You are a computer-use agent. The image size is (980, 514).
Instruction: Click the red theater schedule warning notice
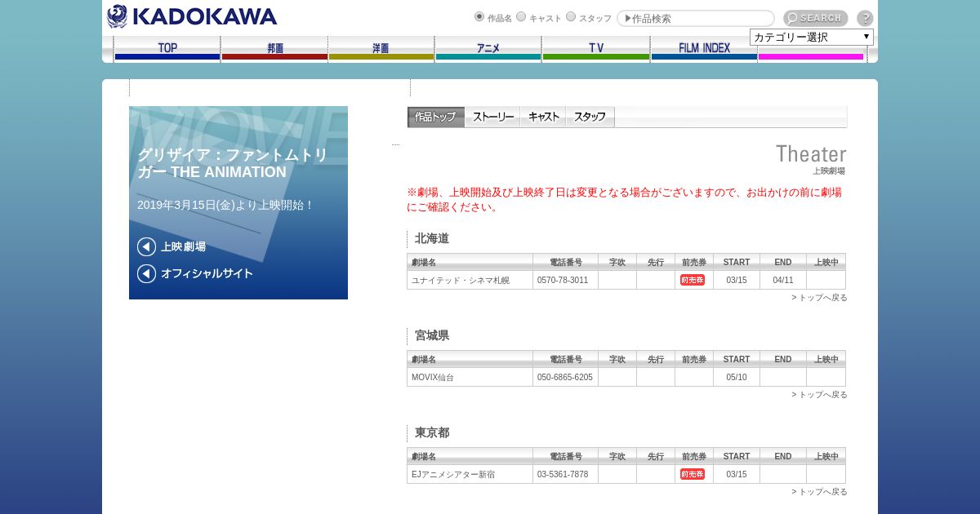pos(625,199)
